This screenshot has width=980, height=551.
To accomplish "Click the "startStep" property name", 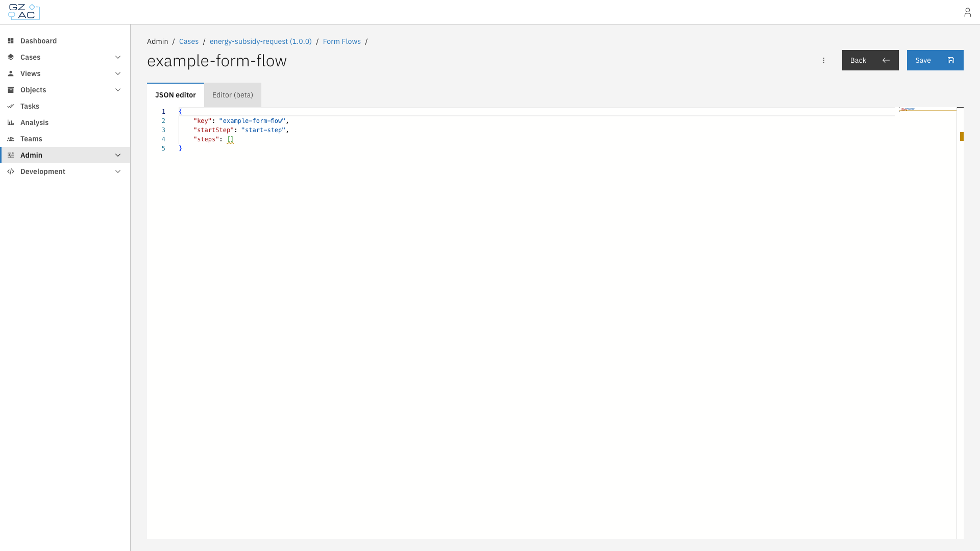I will (x=213, y=130).
